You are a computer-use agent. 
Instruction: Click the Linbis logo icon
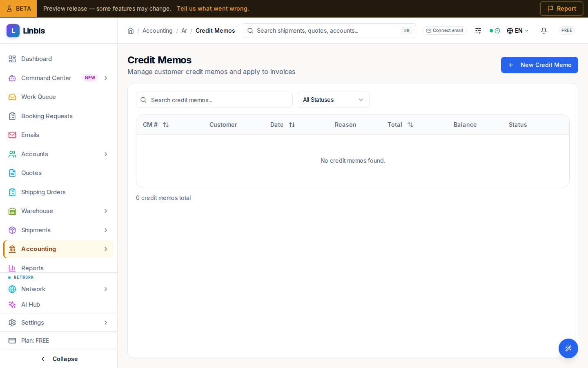pyautogui.click(x=13, y=31)
